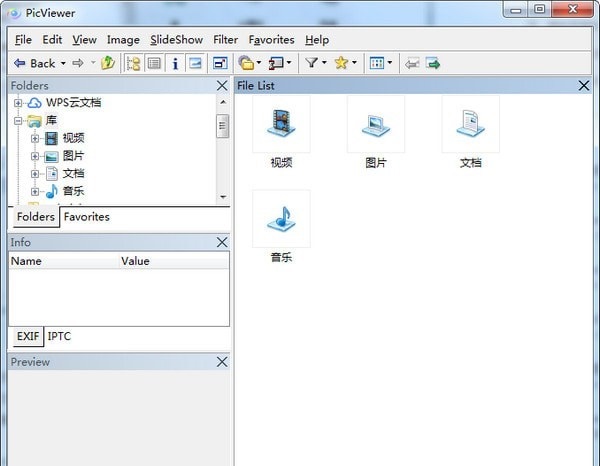Click folder tree scrollbar down arrow
600x466 pixels.
tap(223, 197)
